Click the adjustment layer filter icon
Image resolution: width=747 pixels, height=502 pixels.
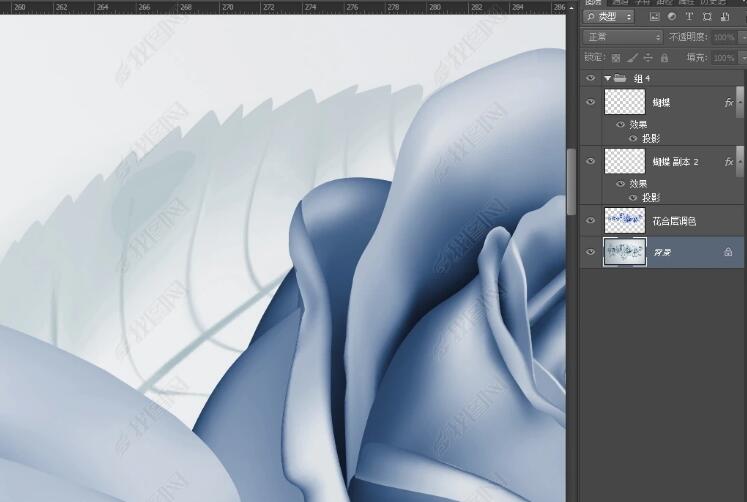click(x=671, y=17)
